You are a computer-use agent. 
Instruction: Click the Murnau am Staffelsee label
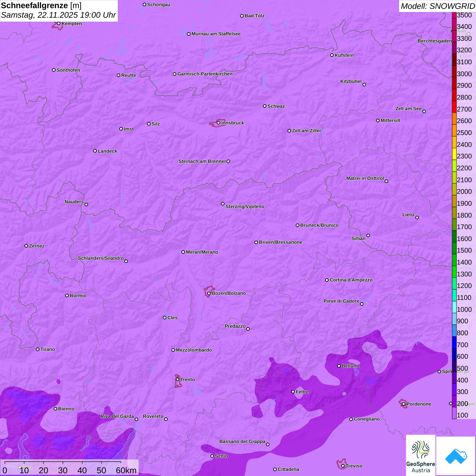[x=216, y=34]
